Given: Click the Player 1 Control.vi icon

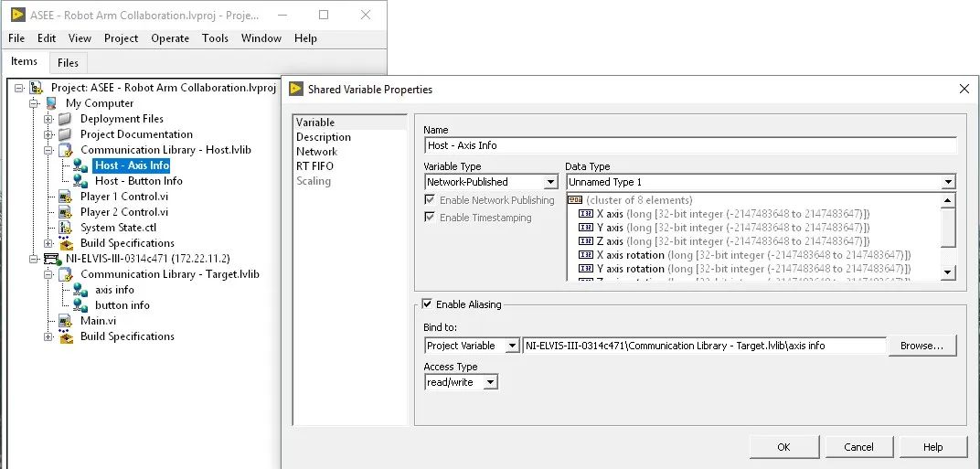Looking at the screenshot, I should pos(66,197).
